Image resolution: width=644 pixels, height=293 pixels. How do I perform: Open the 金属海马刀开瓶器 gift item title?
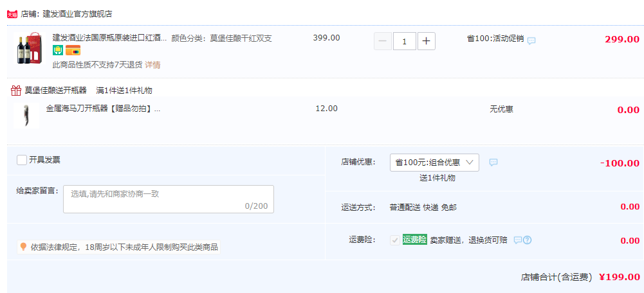(103, 109)
